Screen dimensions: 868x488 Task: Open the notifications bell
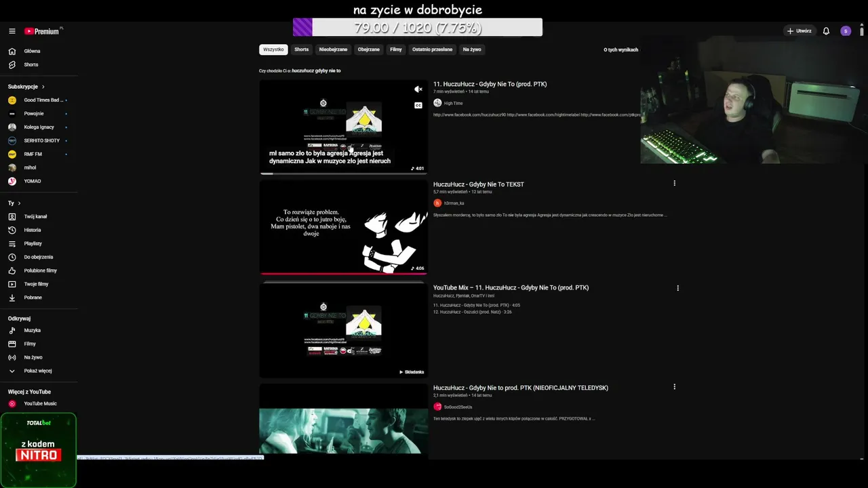[826, 31]
